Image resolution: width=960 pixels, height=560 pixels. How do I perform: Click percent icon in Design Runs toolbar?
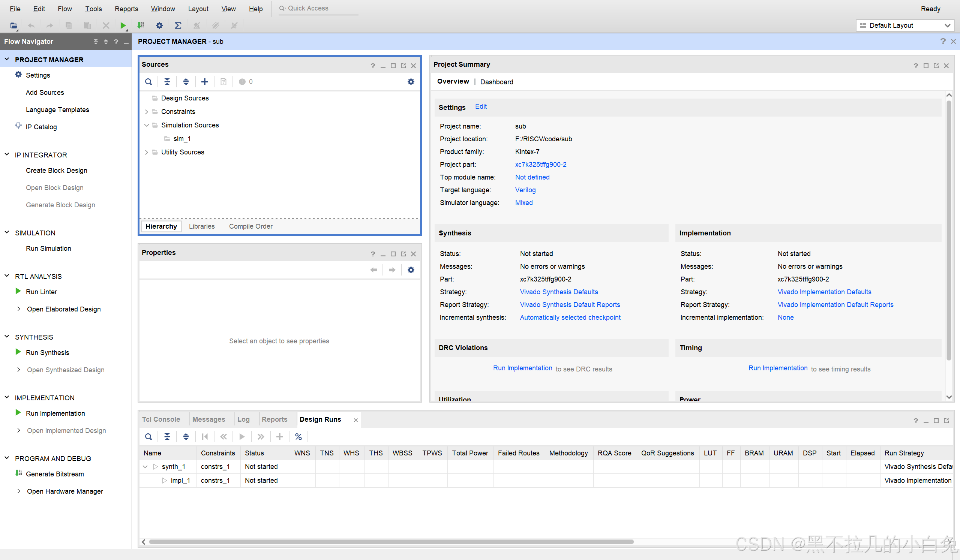point(298,437)
